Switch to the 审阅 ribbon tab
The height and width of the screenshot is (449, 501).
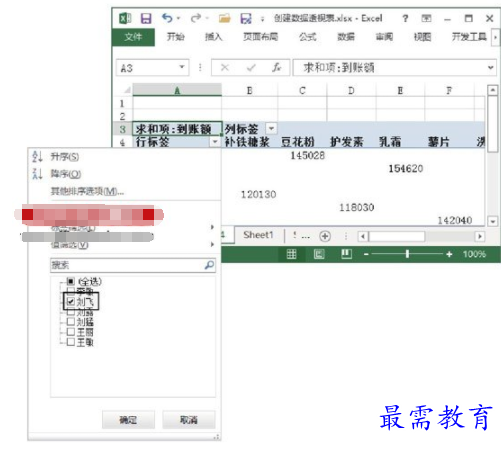coord(384,37)
